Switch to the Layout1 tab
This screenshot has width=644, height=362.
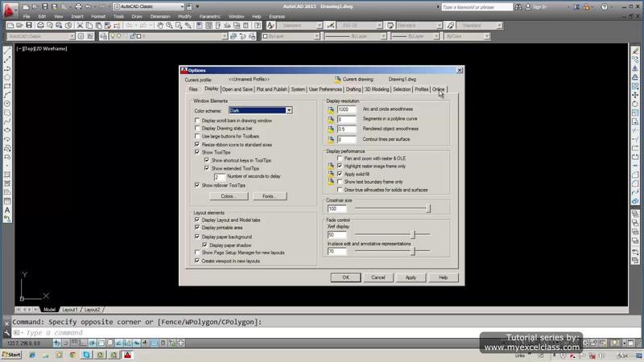pyautogui.click(x=69, y=310)
